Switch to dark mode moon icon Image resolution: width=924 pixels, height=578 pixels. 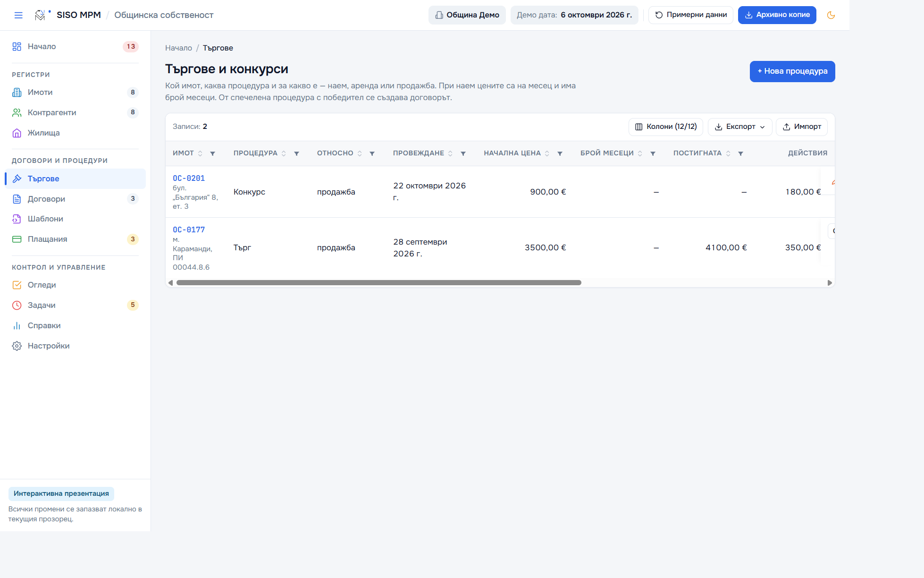831,15
